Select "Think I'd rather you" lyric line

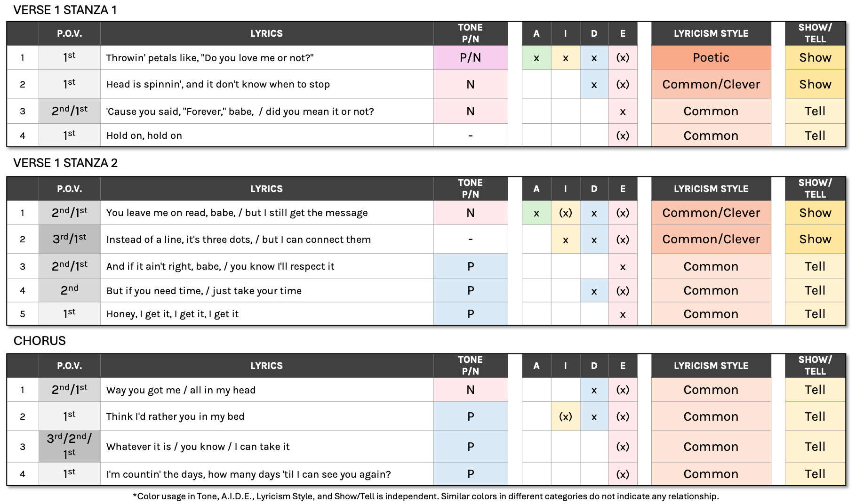click(175, 416)
